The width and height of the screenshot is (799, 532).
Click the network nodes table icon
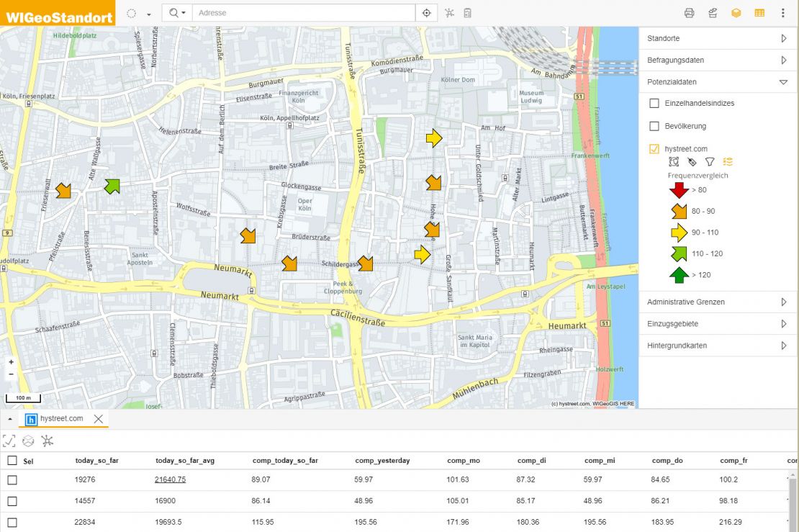(x=48, y=441)
